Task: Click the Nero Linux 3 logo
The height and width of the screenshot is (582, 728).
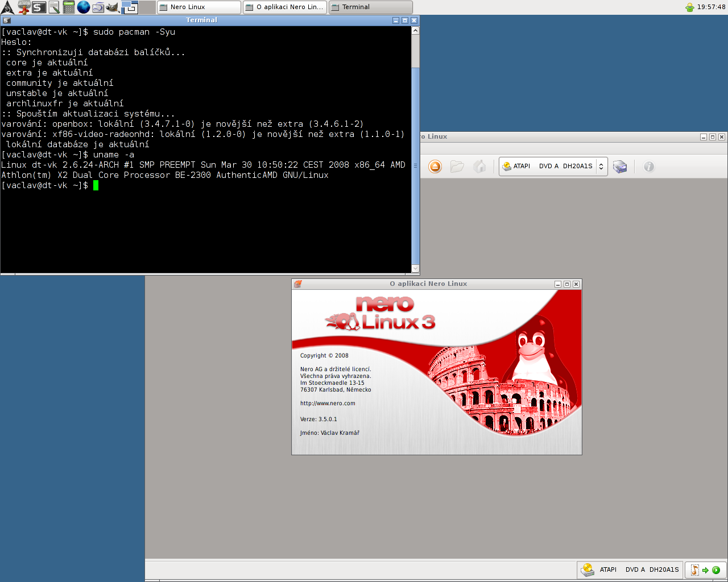Action: [x=380, y=314]
